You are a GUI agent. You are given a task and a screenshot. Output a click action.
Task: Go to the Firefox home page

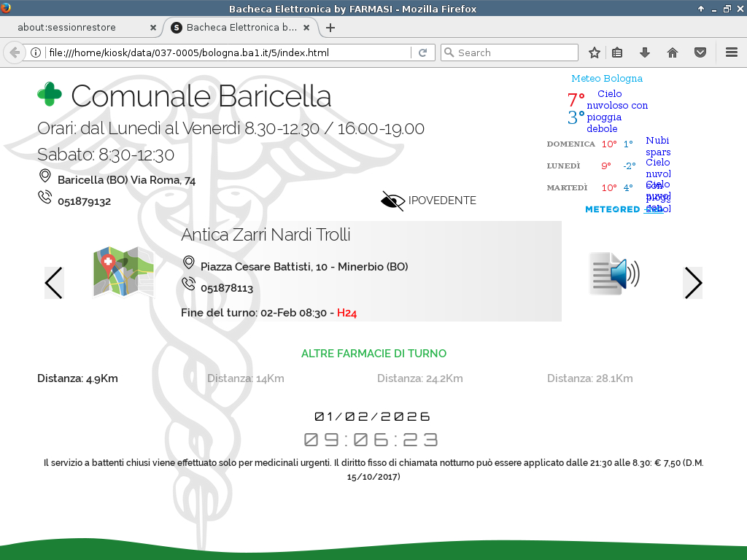point(673,52)
